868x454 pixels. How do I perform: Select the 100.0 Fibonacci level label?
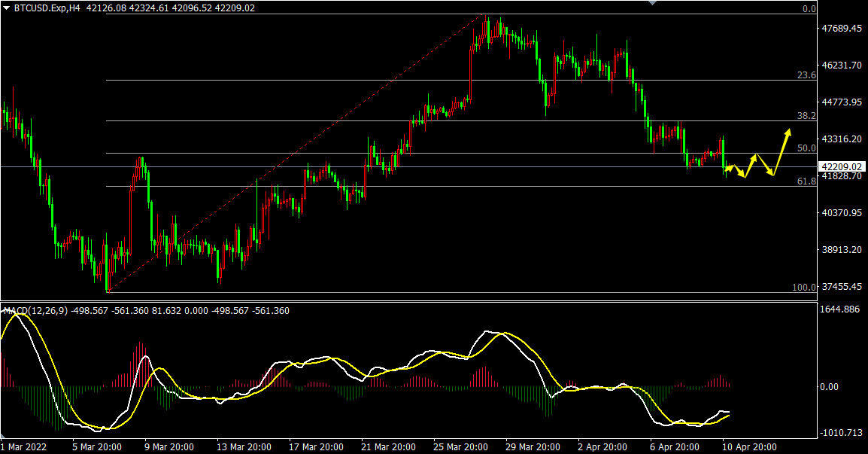click(804, 288)
